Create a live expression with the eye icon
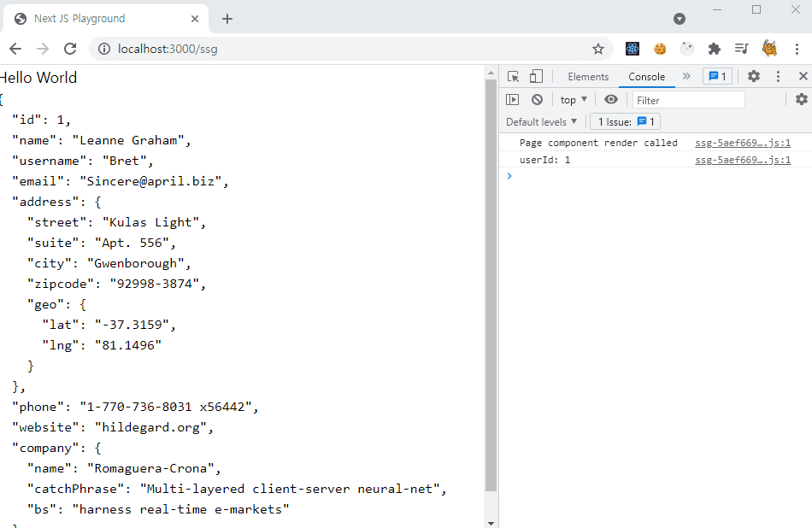Screen dimensions: 812x528 coord(611,99)
